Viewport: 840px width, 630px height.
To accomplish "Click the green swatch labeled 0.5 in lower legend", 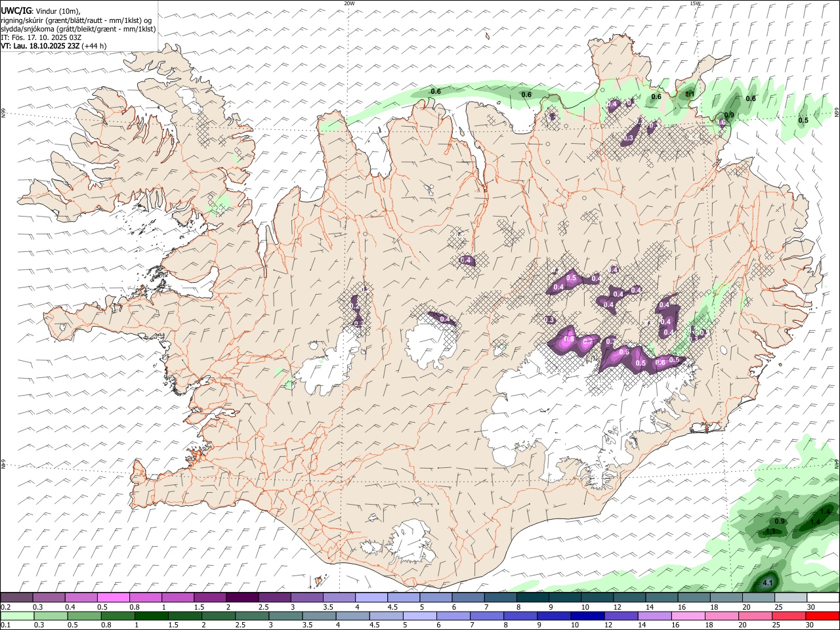I will pyautogui.click(x=83, y=616).
